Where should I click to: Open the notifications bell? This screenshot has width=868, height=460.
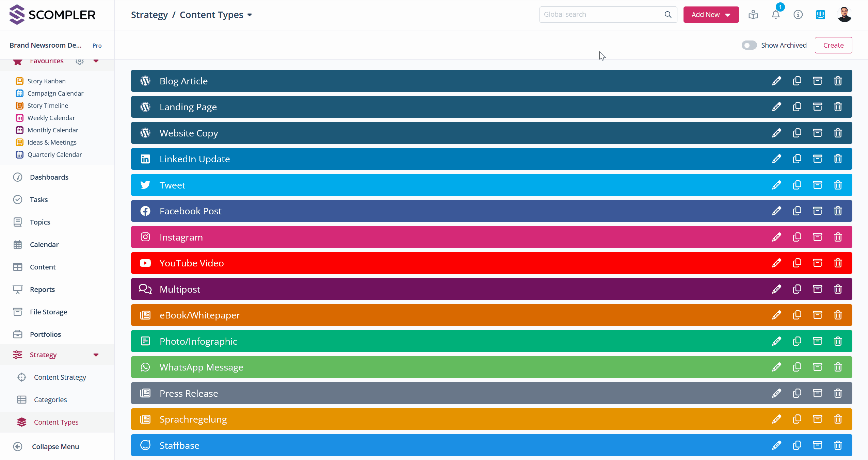[x=775, y=15]
